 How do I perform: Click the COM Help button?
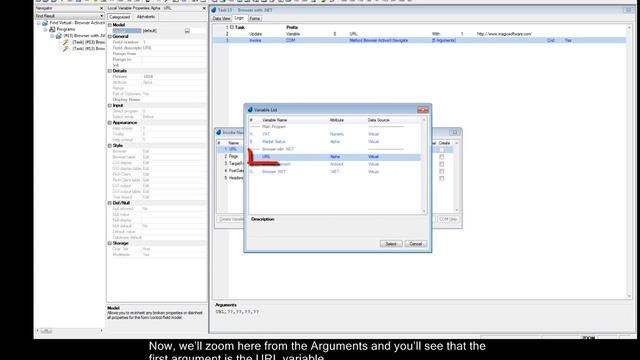[x=448, y=219]
